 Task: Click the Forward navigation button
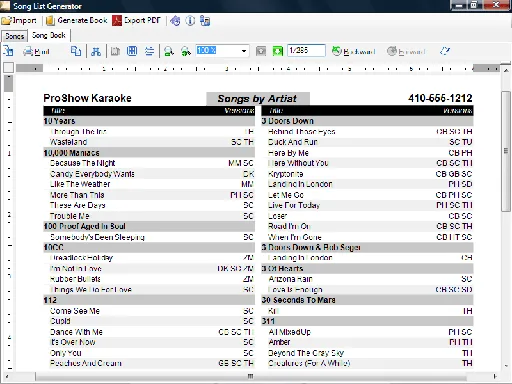(x=406, y=51)
